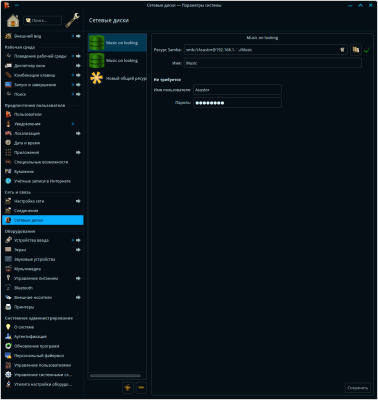Click the home icon in the header
Viewport: 378px width, 400px height.
pyautogui.click(x=13, y=21)
